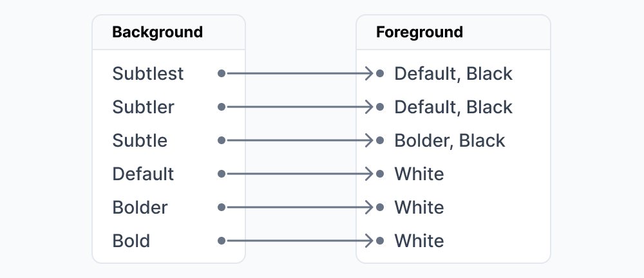644x278 pixels.
Task: Click the dot next to Subtler background
Action: coord(222,107)
